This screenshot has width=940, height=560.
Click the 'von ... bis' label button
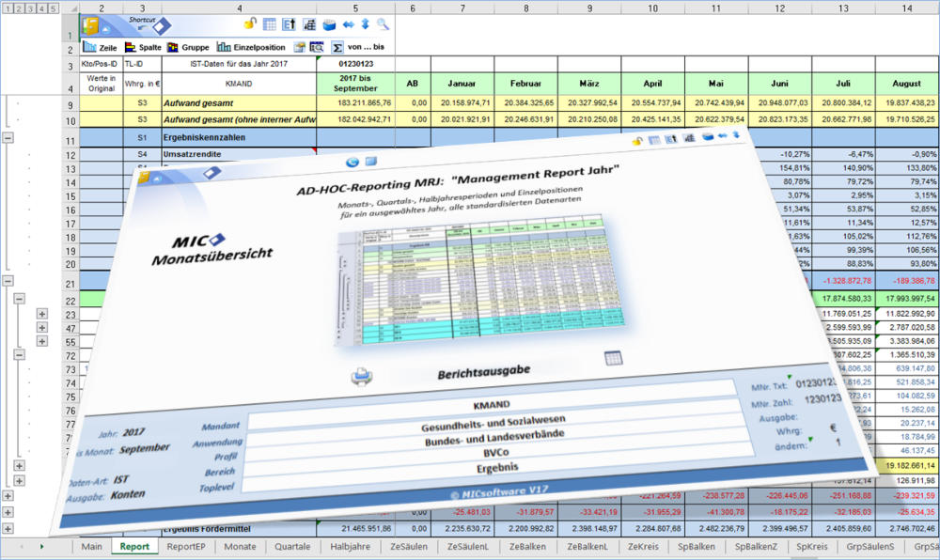coord(367,47)
